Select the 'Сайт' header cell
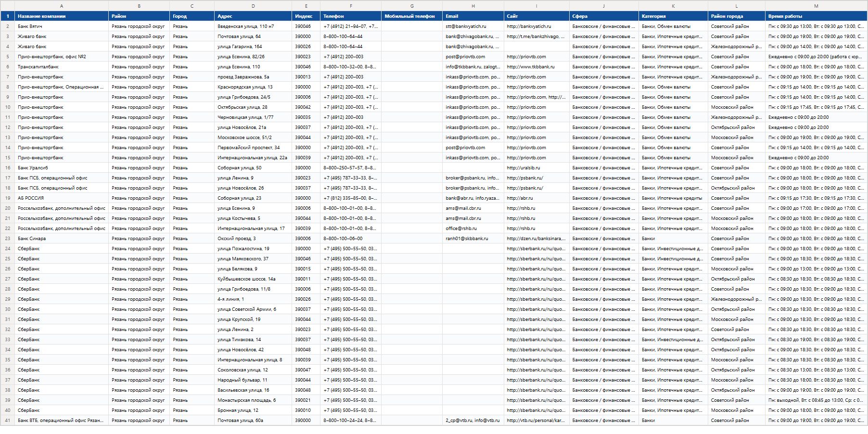The image size is (868, 434). [536, 16]
